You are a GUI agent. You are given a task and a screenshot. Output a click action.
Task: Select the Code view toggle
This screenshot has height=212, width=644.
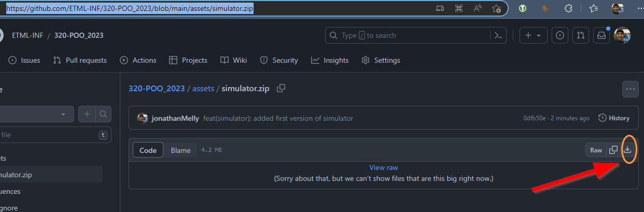tap(148, 150)
